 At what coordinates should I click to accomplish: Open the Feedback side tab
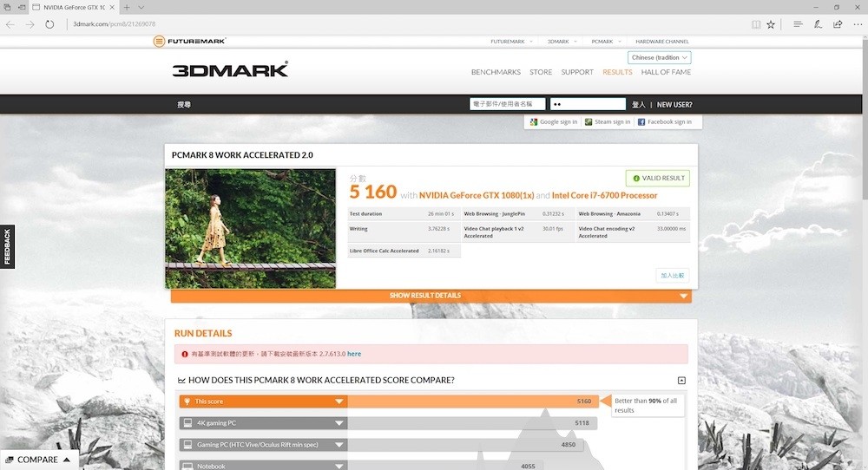7,246
